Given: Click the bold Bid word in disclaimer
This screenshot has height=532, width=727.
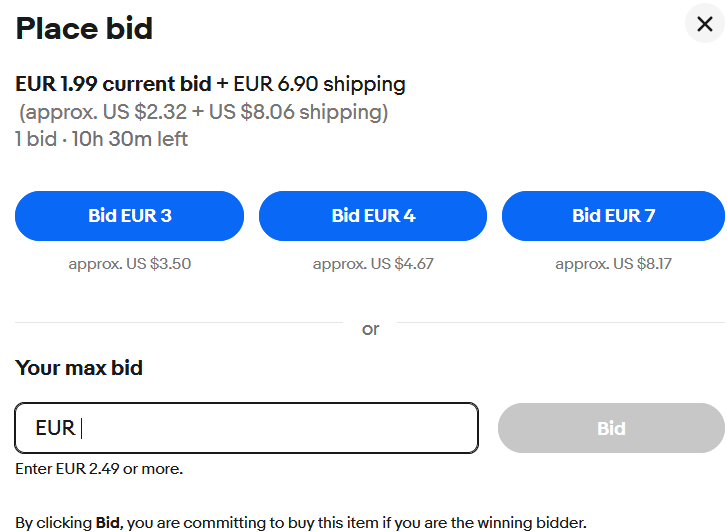Looking at the screenshot, I should click(108, 523).
